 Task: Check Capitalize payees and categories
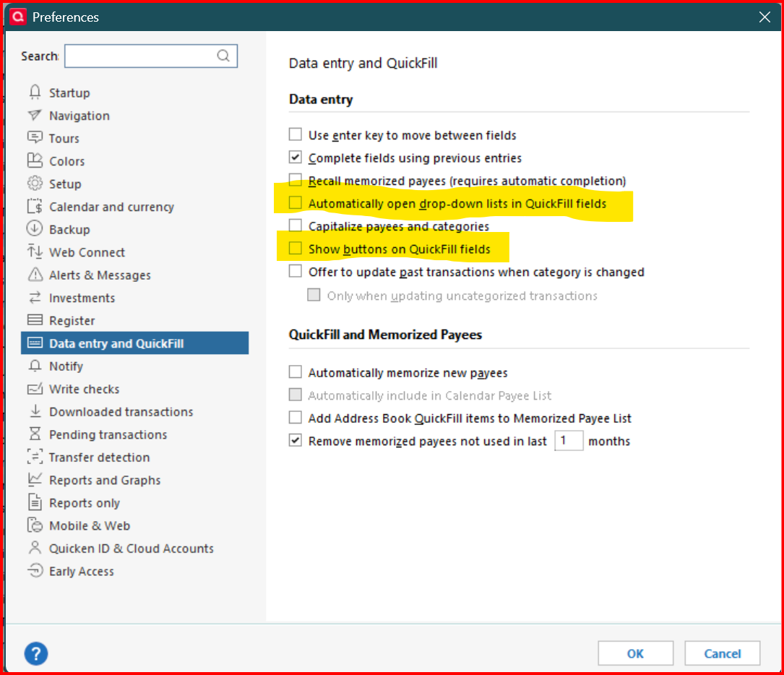(295, 225)
